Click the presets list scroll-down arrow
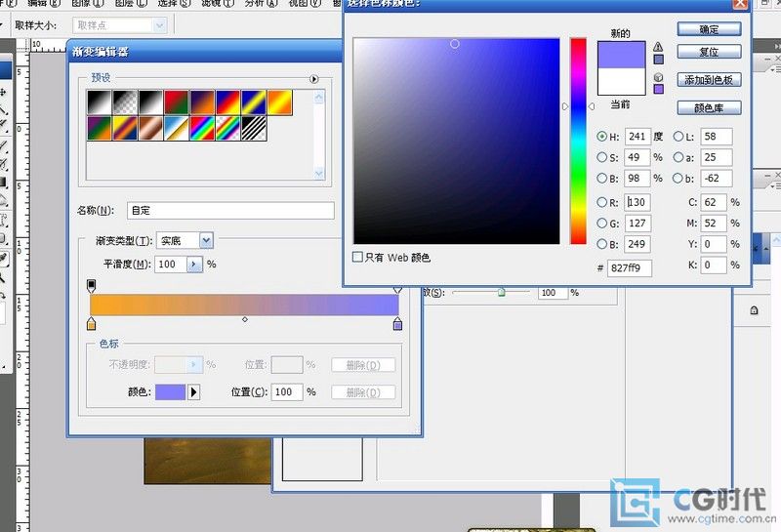This screenshot has height=532, width=781. [319, 173]
